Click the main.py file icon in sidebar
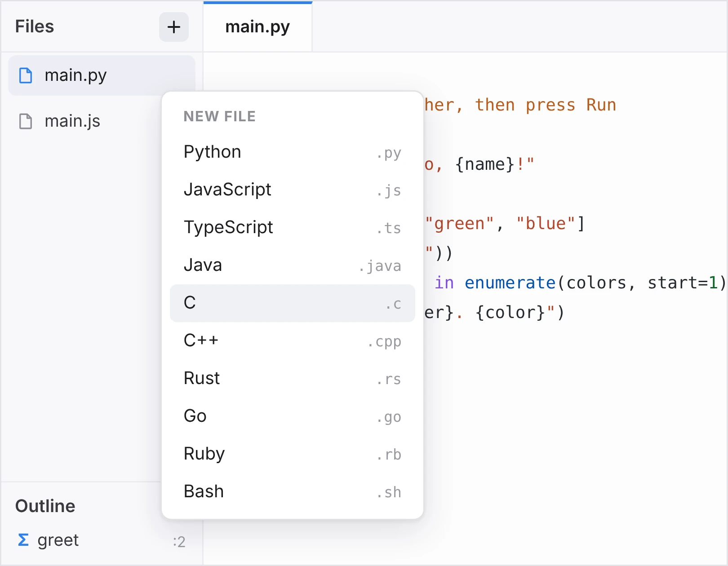728x566 pixels. (26, 75)
